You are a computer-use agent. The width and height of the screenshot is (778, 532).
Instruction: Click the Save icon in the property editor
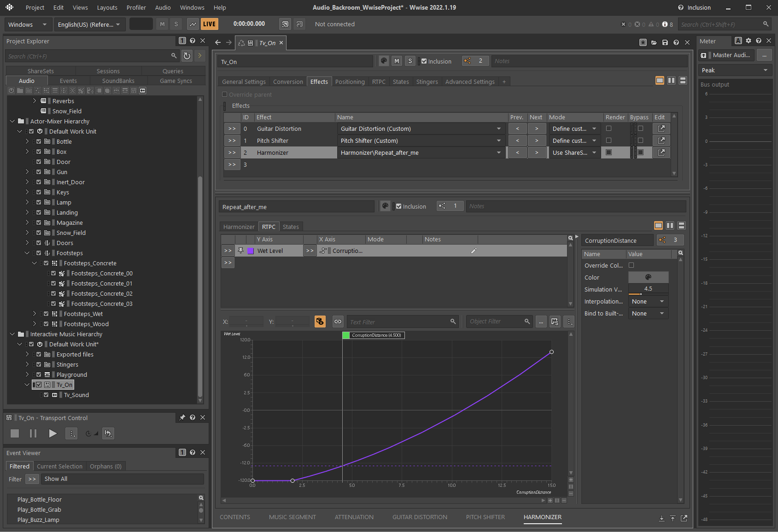665,43
